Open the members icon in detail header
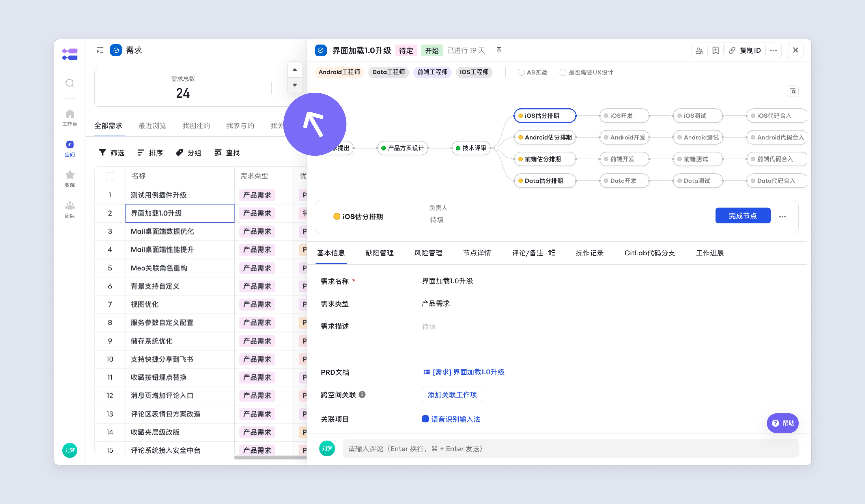The width and height of the screenshot is (865, 504). click(699, 50)
